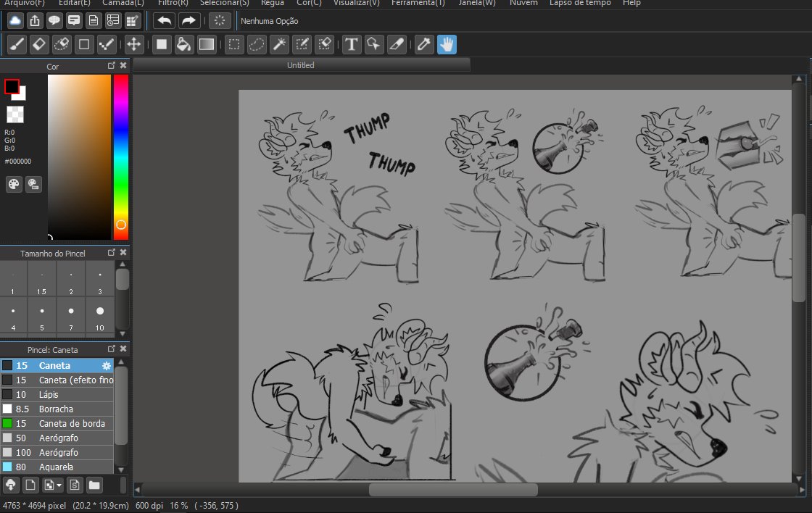Viewport: 812px width, 513px height.
Task: Select the square shape brush tool
Action: pyautogui.click(x=84, y=44)
